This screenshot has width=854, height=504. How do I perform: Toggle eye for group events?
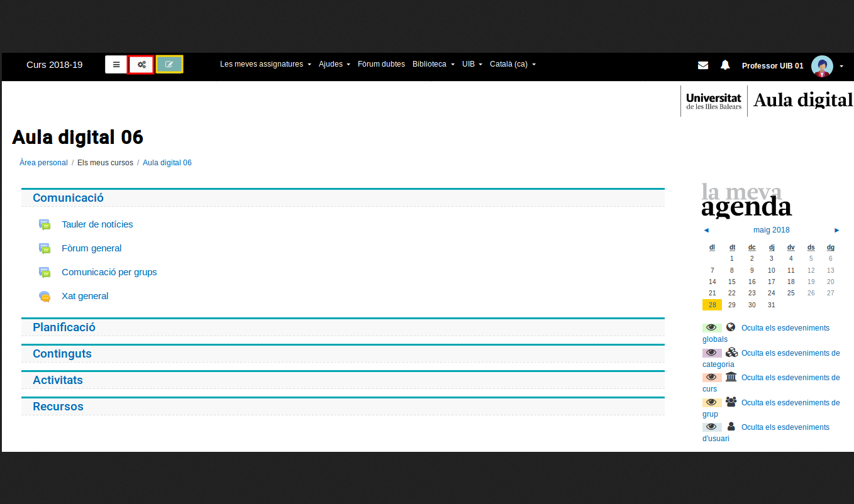point(712,402)
